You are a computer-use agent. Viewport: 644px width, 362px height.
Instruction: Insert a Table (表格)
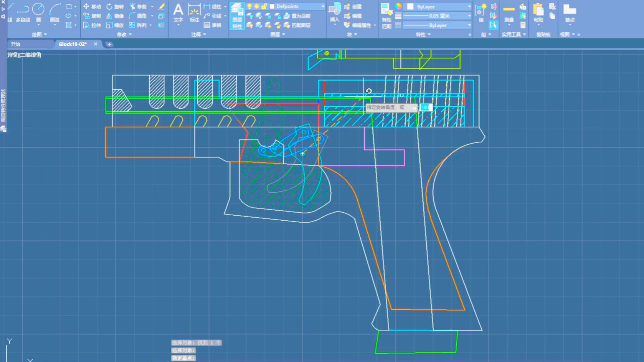[x=213, y=25]
